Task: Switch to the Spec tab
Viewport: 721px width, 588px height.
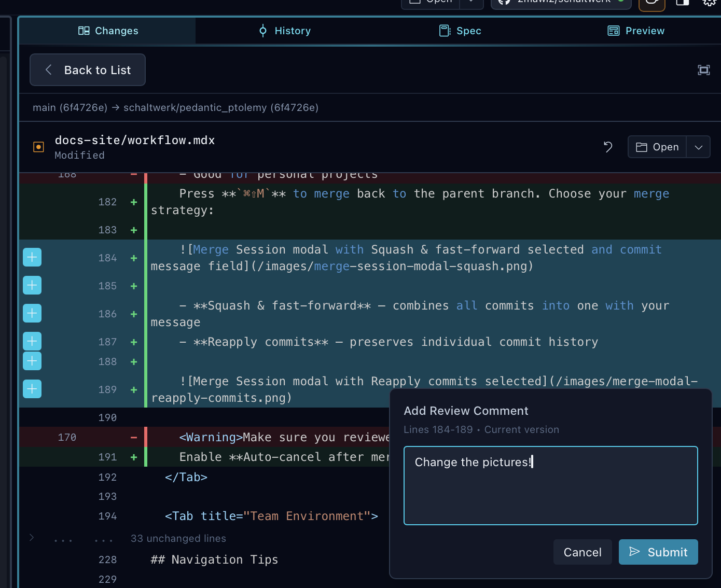Action: [x=459, y=31]
